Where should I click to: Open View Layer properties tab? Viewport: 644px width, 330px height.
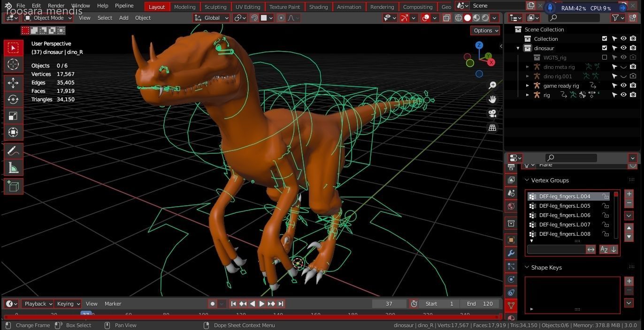pos(511,180)
